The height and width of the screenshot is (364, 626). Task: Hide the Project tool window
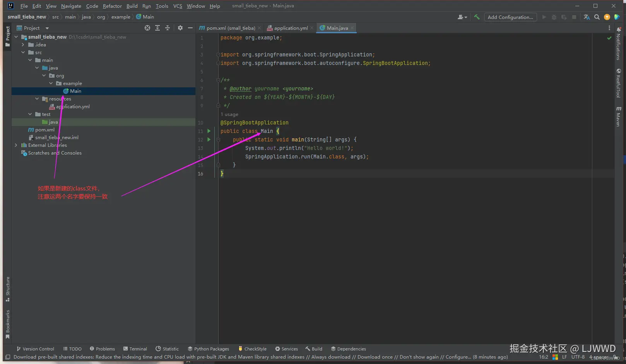190,28
